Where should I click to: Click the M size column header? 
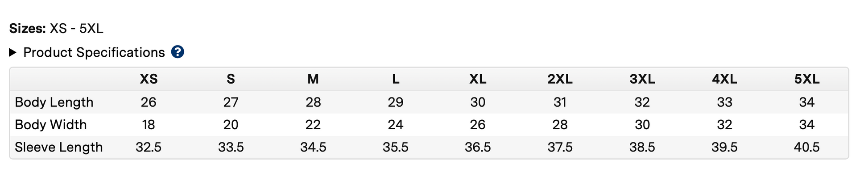(x=313, y=80)
